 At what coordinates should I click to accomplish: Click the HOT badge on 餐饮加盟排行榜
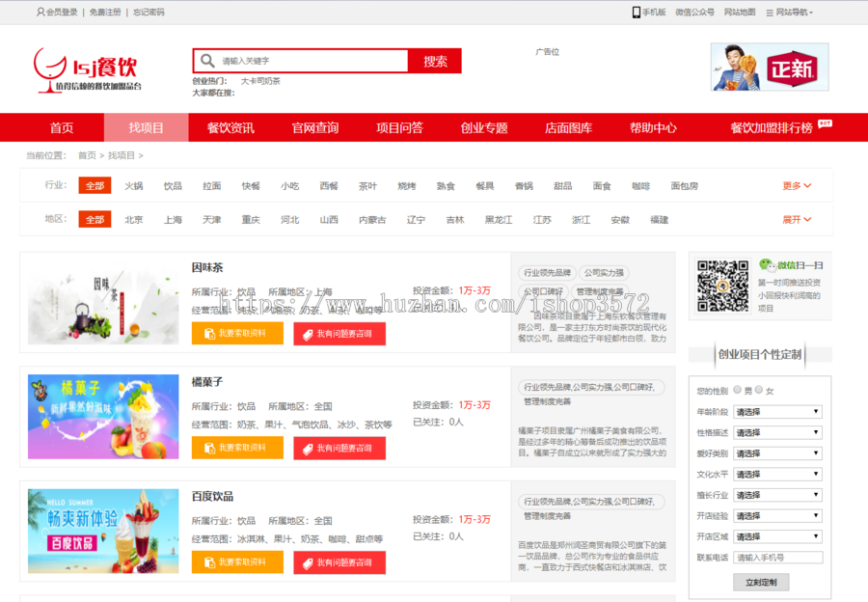click(825, 123)
